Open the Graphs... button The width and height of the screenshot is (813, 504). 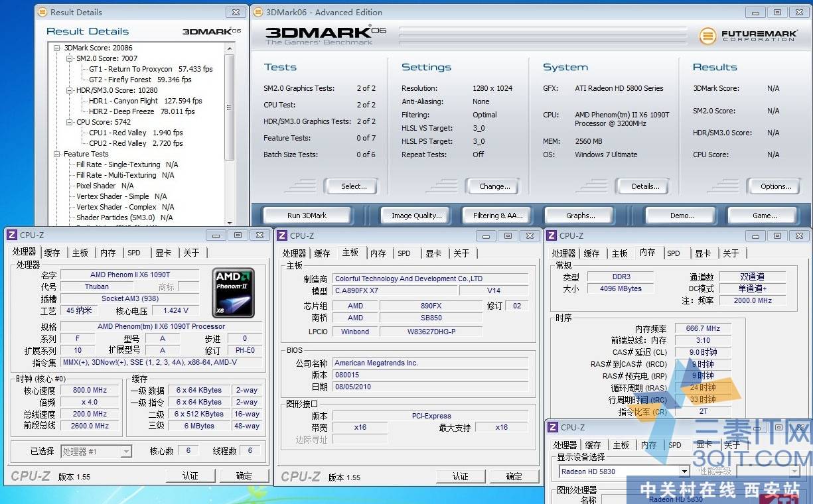pos(581,216)
